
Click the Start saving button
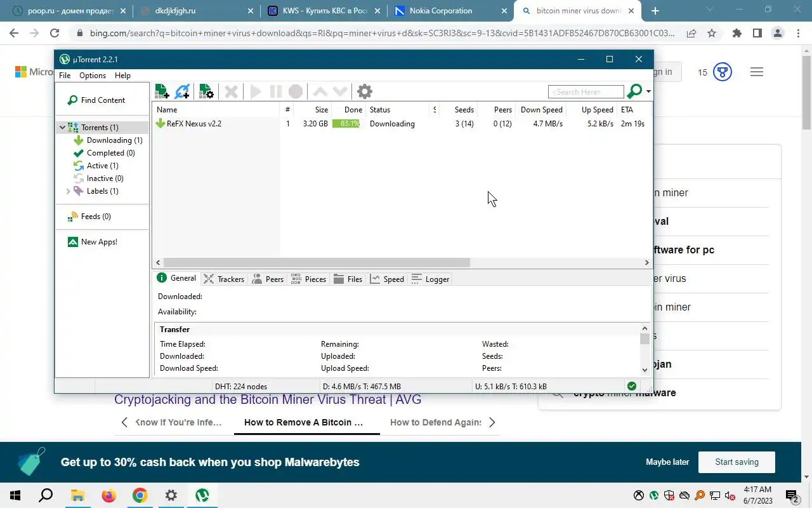pyautogui.click(x=737, y=462)
